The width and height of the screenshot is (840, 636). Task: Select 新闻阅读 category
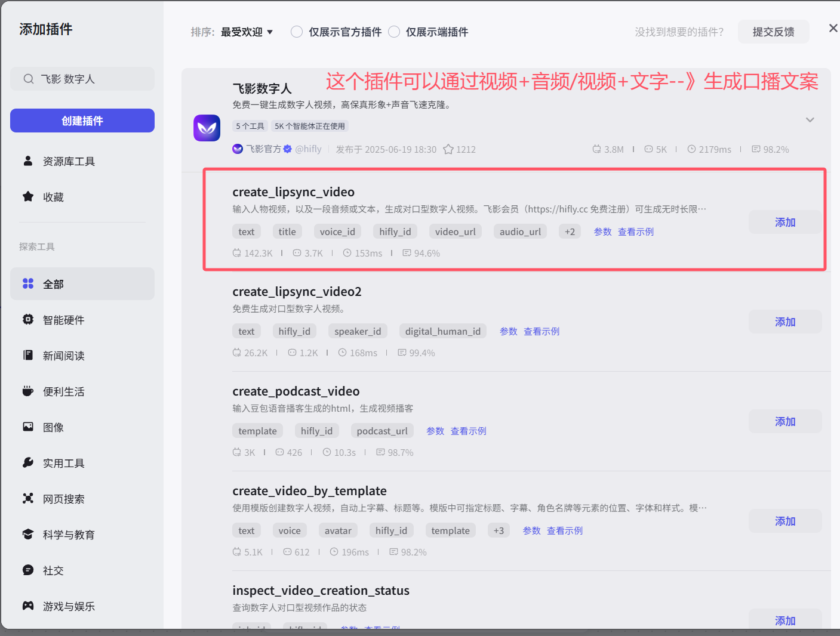82,356
